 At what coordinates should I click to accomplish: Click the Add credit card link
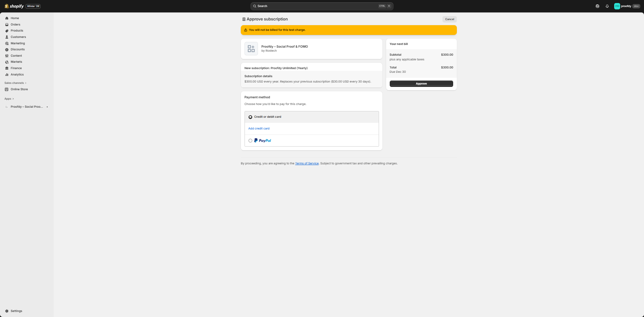pos(259,128)
